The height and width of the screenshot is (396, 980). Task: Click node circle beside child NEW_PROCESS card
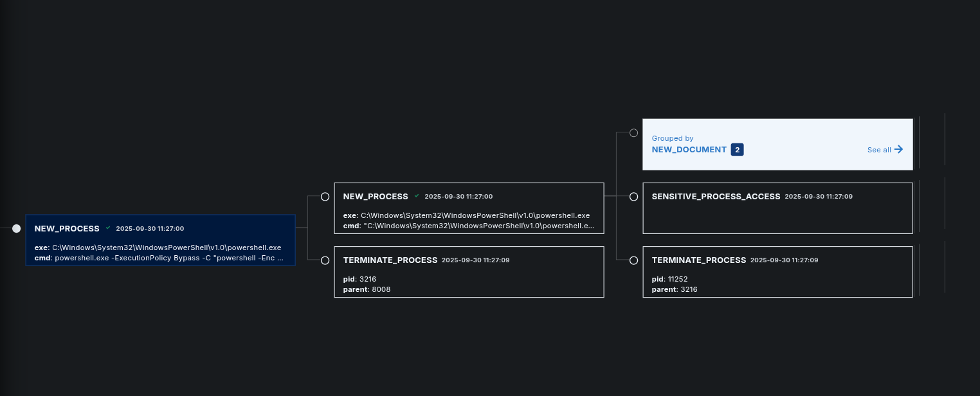pos(325,197)
